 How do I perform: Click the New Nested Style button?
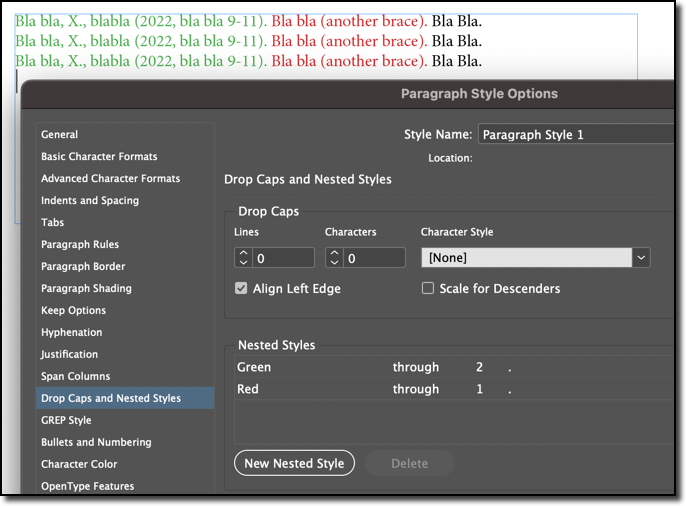(x=294, y=463)
